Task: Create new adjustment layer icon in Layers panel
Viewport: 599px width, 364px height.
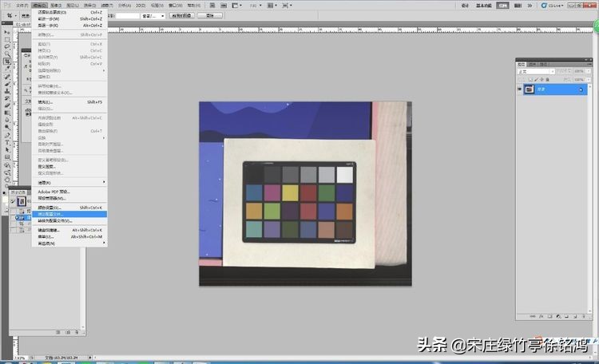Action: (x=558, y=317)
